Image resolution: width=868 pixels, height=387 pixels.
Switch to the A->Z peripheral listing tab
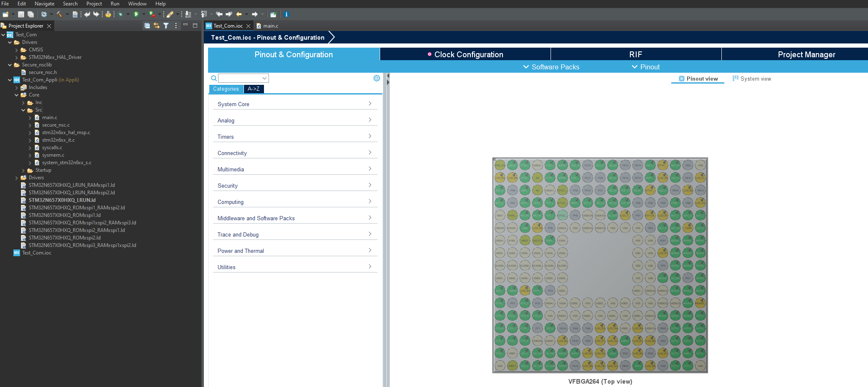[x=254, y=89]
